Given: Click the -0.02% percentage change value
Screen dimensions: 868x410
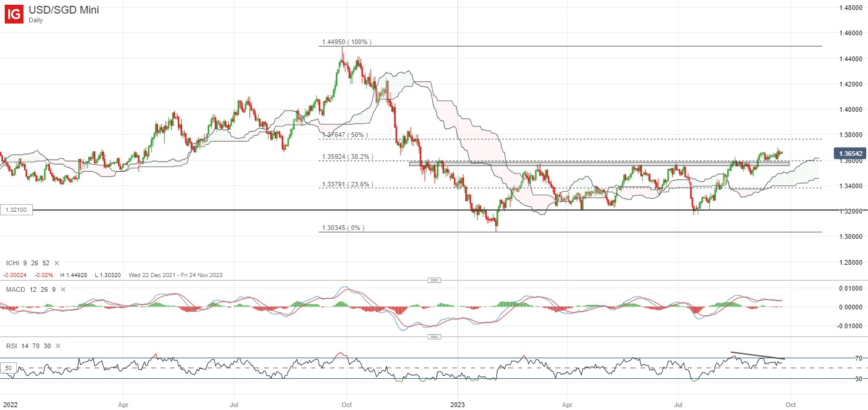Looking at the screenshot, I should coord(43,275).
